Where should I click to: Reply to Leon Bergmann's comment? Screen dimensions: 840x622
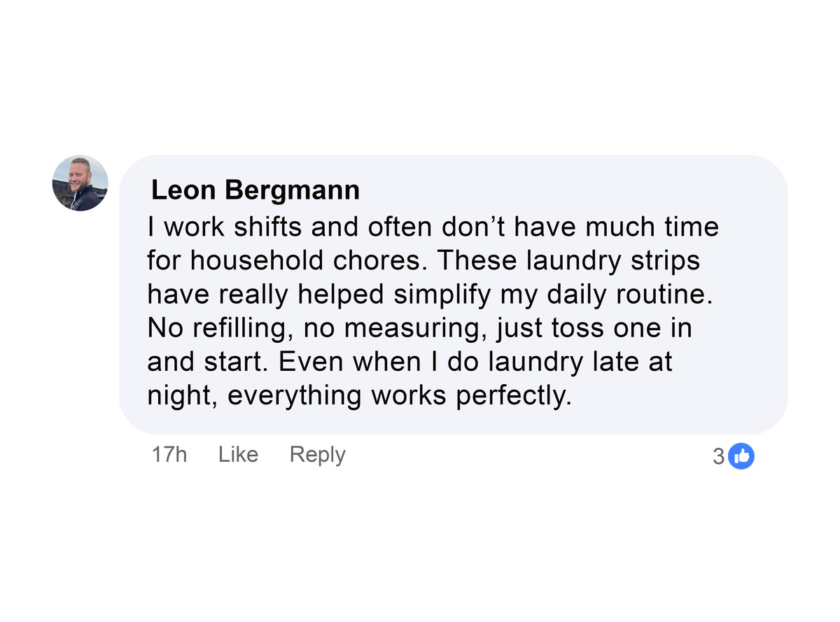point(317,455)
